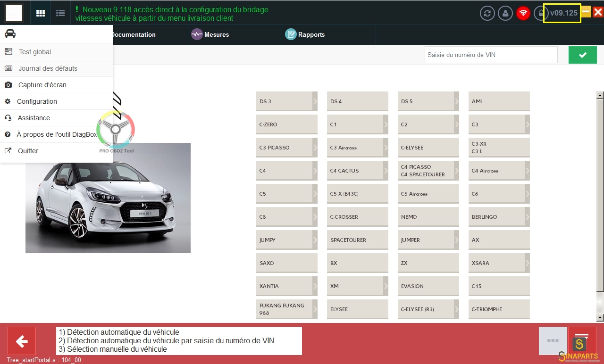
Task: Click the Journal des défauts icon
Action: point(8,68)
